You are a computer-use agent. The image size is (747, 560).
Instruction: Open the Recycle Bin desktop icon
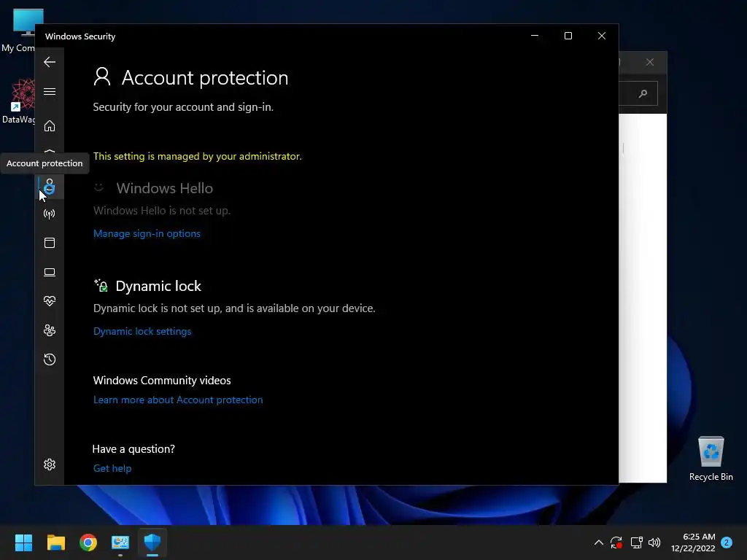pos(711,458)
